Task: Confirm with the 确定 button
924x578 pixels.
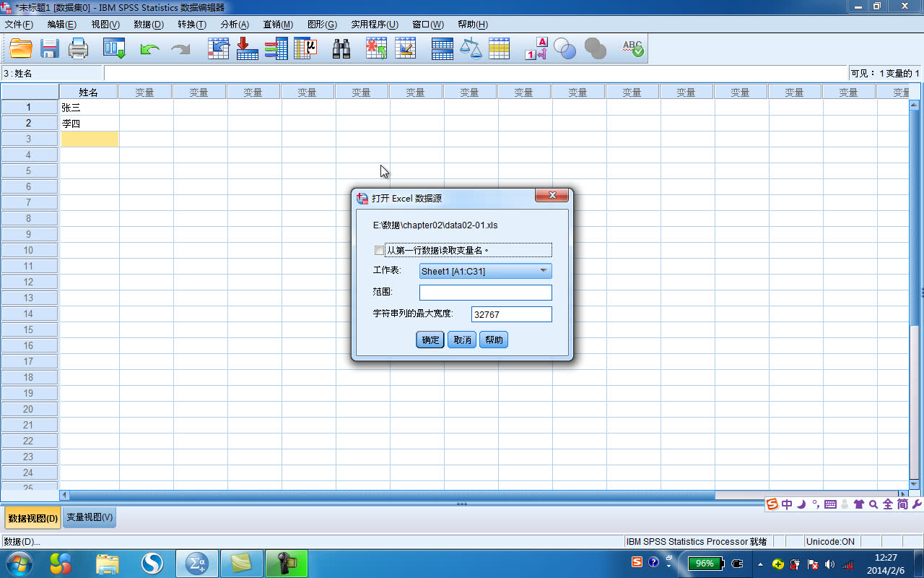Action: (x=430, y=340)
